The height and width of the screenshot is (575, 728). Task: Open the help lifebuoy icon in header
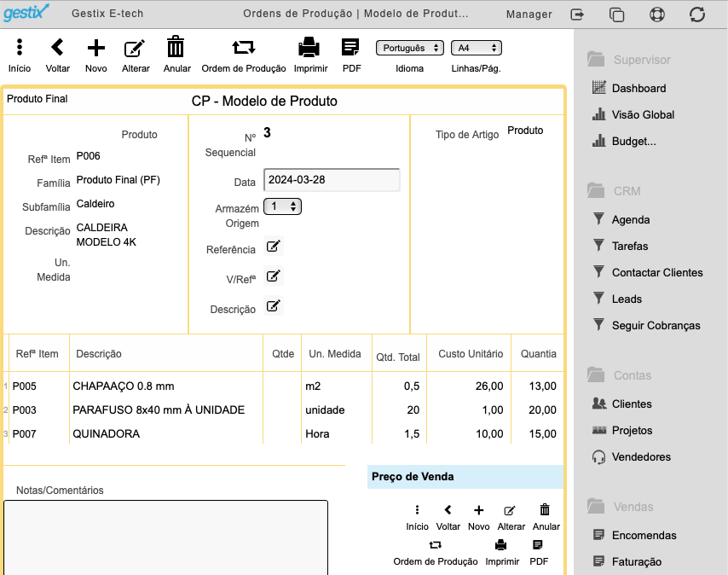point(657,15)
